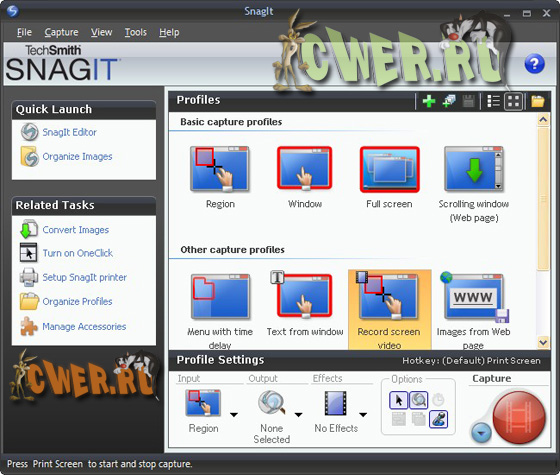
Task: Select the Full screen capture profile
Action: tap(389, 178)
